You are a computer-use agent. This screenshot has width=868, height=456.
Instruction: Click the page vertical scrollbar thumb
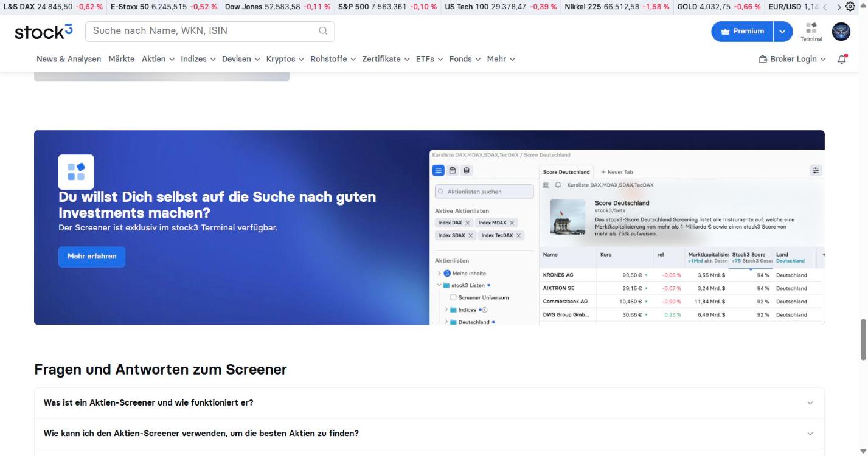tap(863, 339)
